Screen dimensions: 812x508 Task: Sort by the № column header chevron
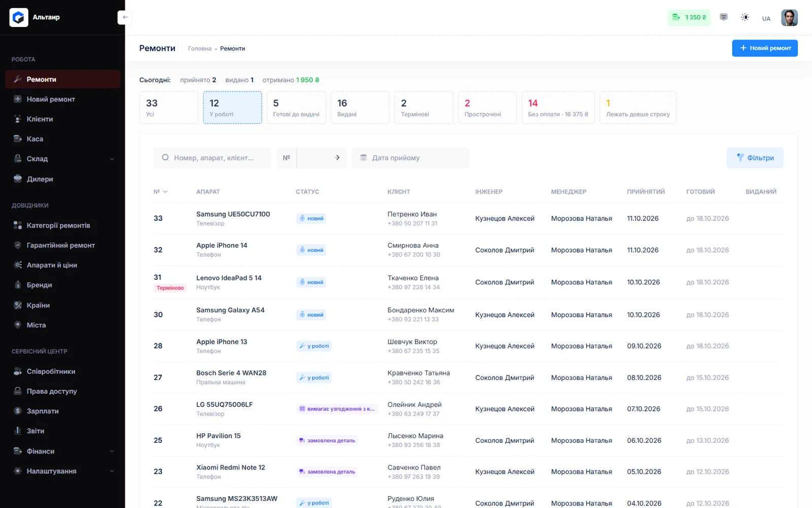click(165, 192)
